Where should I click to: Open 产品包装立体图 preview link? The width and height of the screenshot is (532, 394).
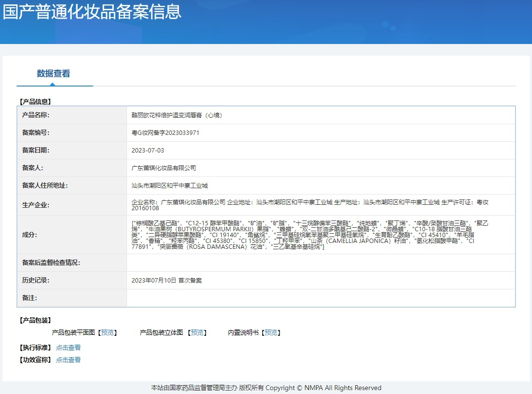click(x=197, y=332)
